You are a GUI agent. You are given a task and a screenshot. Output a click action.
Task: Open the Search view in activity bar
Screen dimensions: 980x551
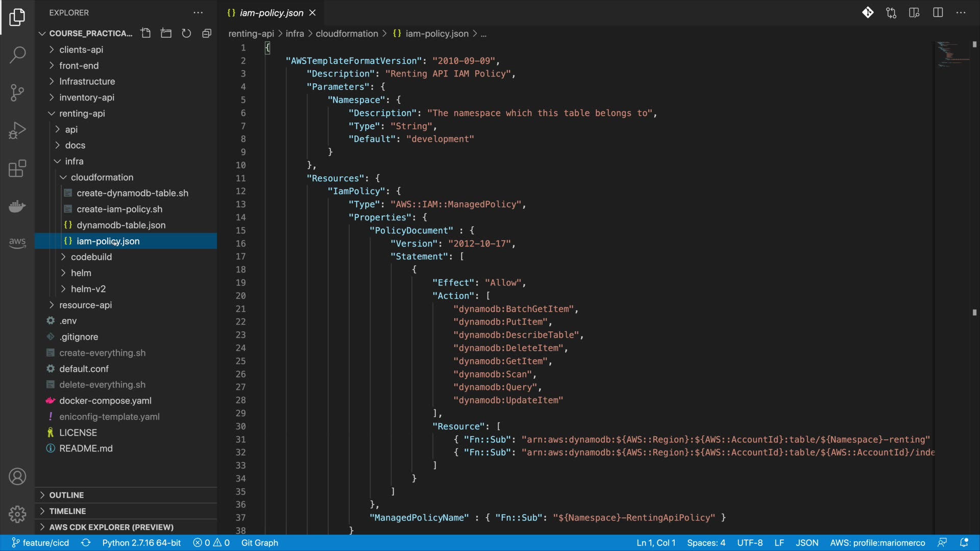pos(17,55)
